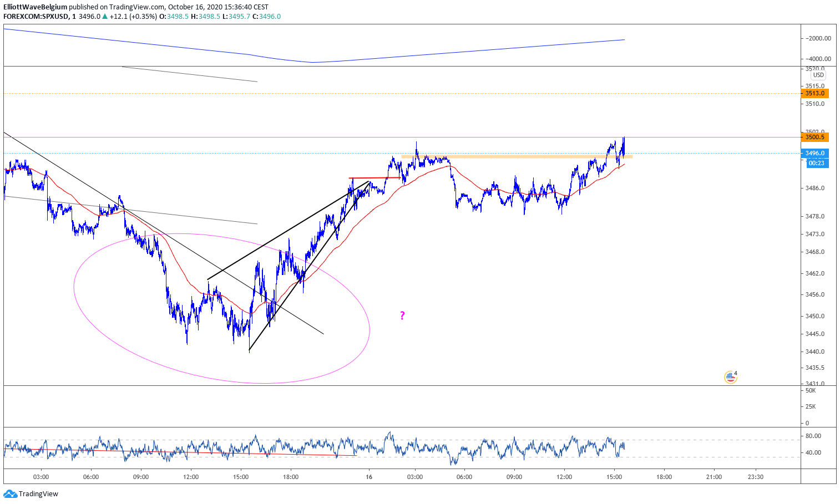The width and height of the screenshot is (840, 504).
Task: Click the USD currency label
Action: [818, 75]
